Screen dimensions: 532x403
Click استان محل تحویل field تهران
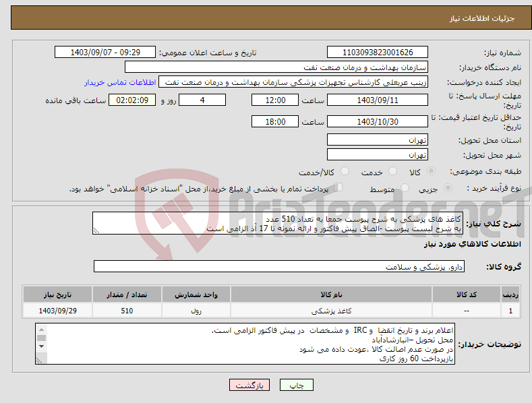[x=378, y=139]
